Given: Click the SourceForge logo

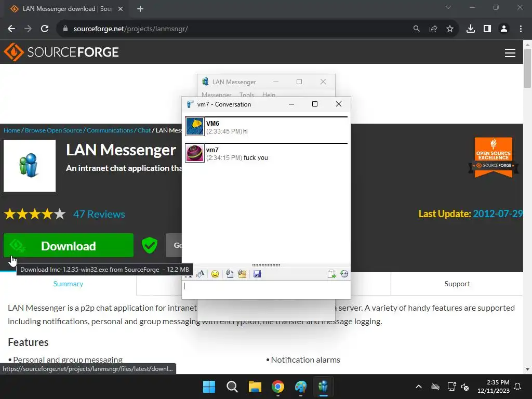Looking at the screenshot, I should tap(61, 52).
